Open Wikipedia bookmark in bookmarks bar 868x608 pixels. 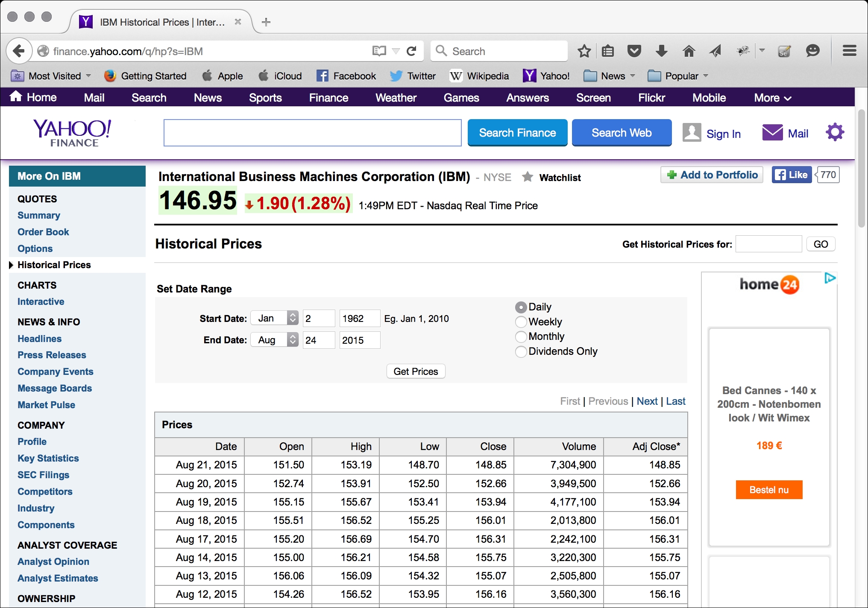479,76
